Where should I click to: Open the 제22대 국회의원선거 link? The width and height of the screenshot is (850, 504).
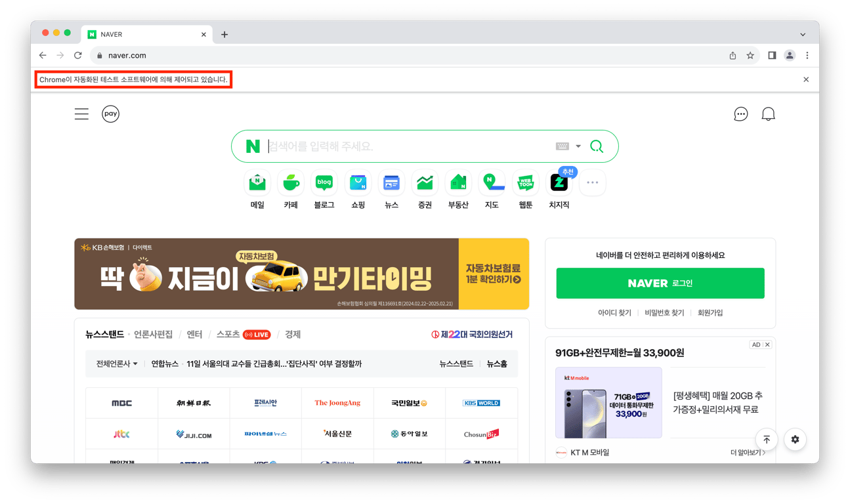click(472, 335)
